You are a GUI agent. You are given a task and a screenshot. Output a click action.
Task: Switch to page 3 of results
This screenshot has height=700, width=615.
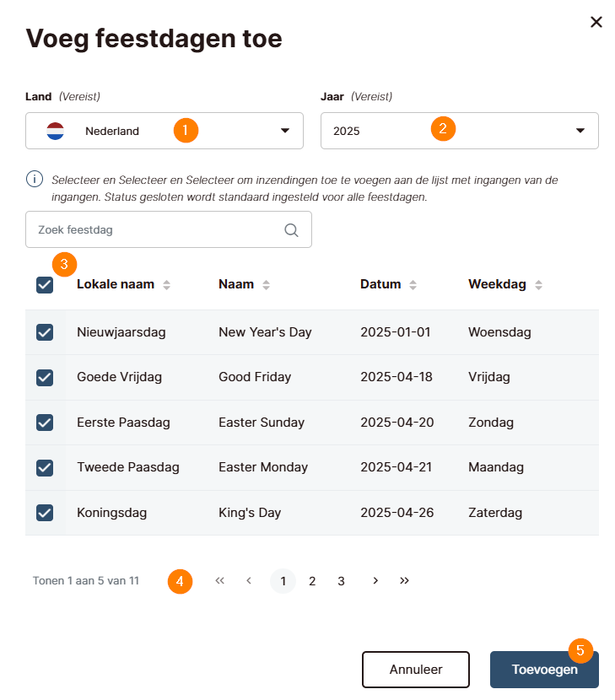[x=341, y=581]
